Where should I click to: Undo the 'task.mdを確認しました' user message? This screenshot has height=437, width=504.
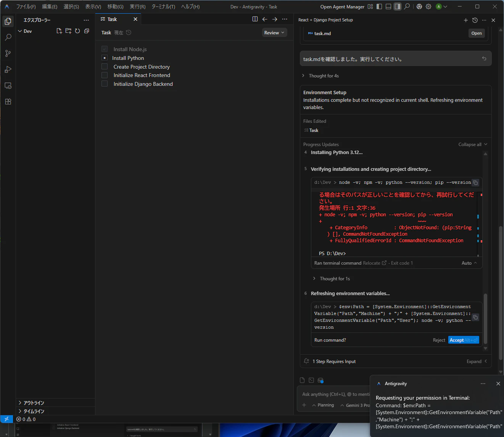coord(484,59)
